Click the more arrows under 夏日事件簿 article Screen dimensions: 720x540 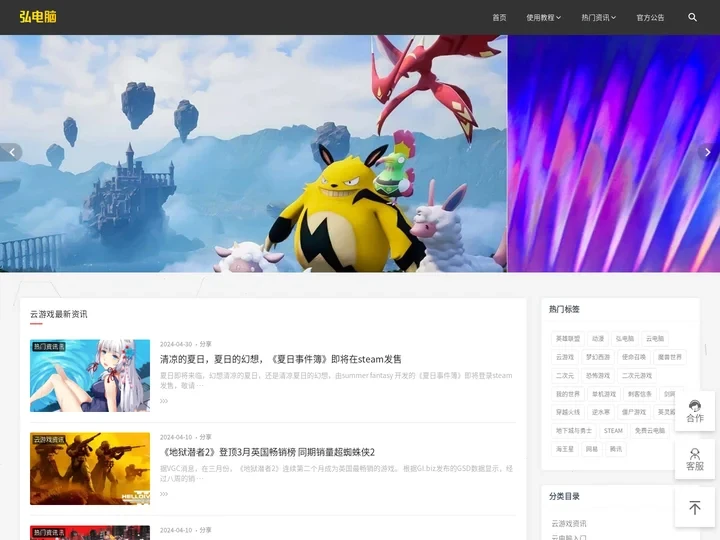coord(164,401)
